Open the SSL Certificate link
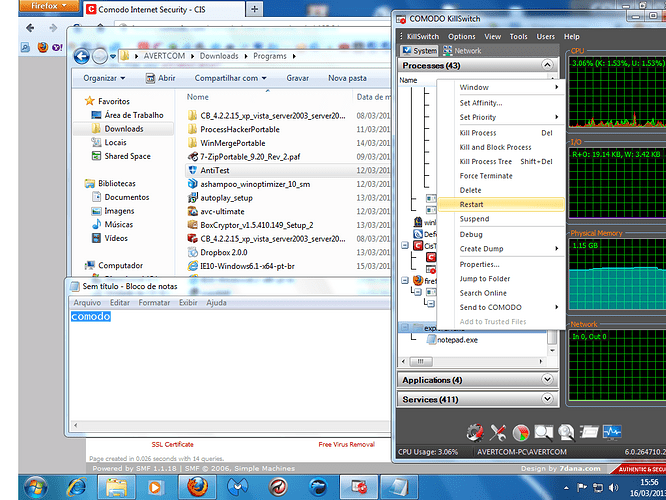The image size is (666, 500). click(x=172, y=444)
